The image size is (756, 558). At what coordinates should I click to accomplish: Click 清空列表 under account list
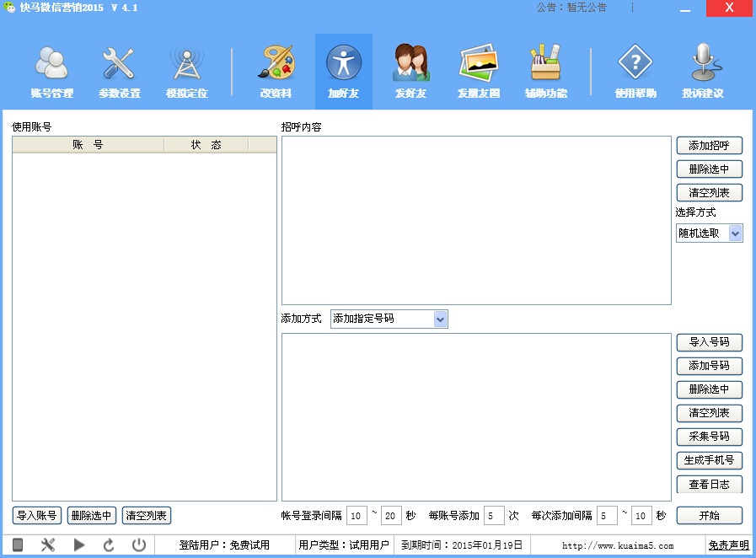146,516
